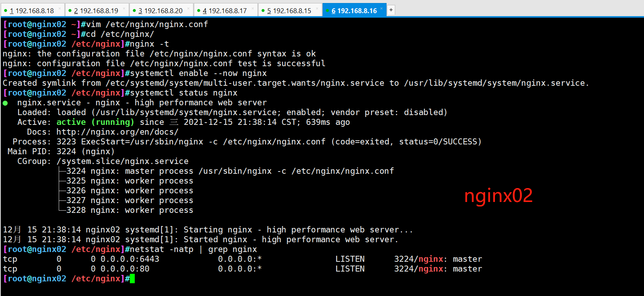The image size is (644, 296).
Task: Click the 'nginx -t' command text
Action: tap(149, 44)
